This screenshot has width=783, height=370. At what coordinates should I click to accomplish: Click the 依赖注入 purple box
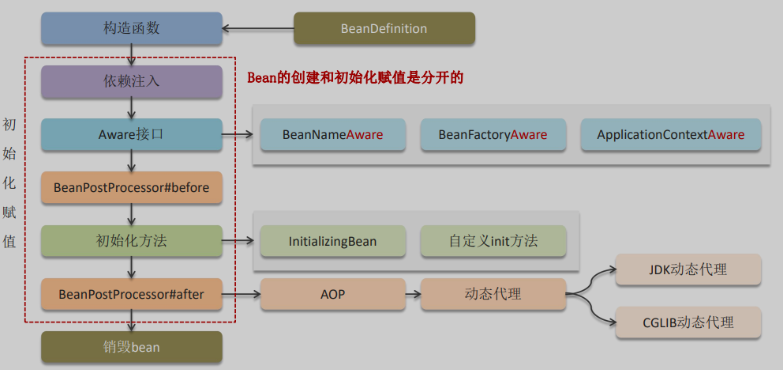(131, 81)
